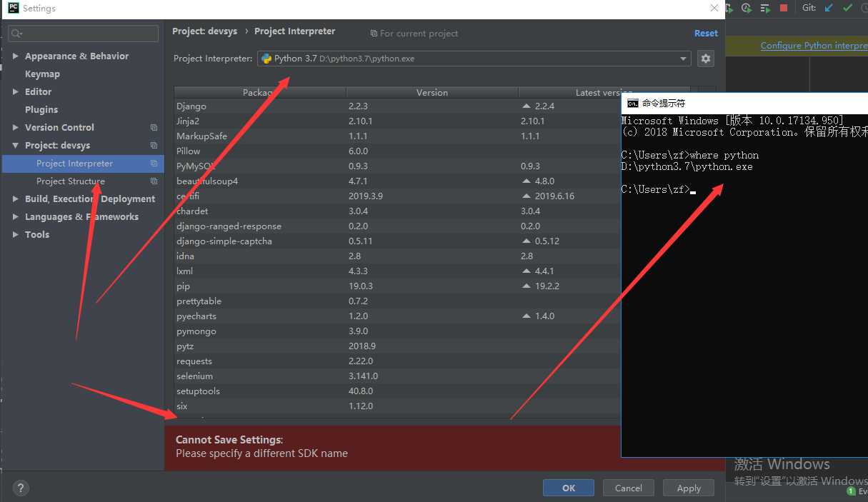Screen dimensions: 868x502
Task: Click the pyecharts upgrade arrow icon
Action: tap(527, 316)
